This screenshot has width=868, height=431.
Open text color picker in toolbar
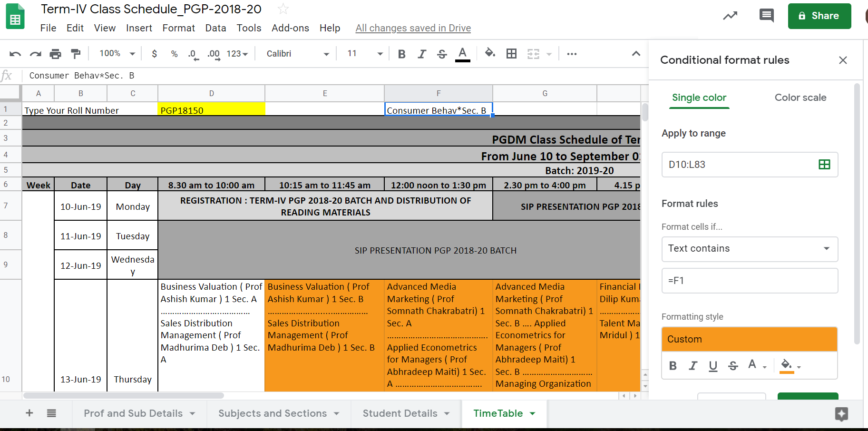(x=462, y=54)
